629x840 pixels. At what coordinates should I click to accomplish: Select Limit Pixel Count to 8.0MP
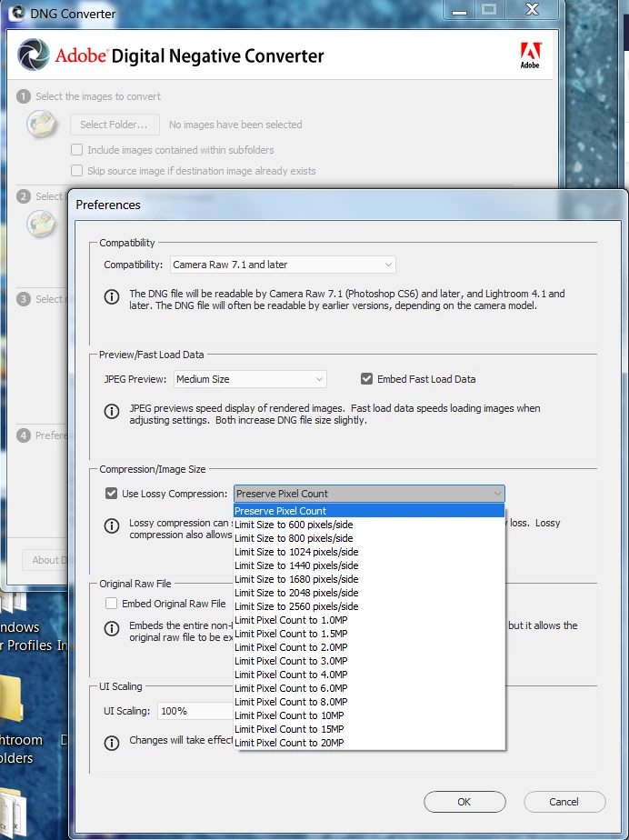[369, 702]
